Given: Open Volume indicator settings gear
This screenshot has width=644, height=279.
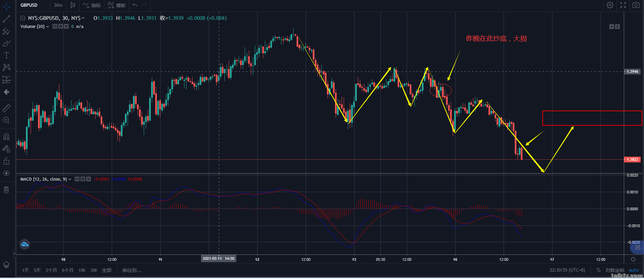Looking at the screenshot, I should [x=61, y=26].
